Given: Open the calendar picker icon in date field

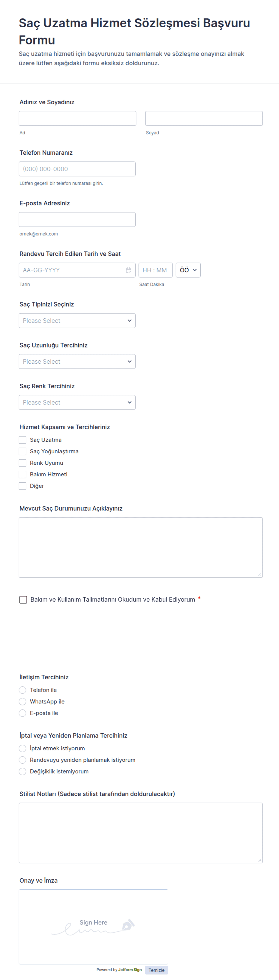Looking at the screenshot, I should coord(128,270).
